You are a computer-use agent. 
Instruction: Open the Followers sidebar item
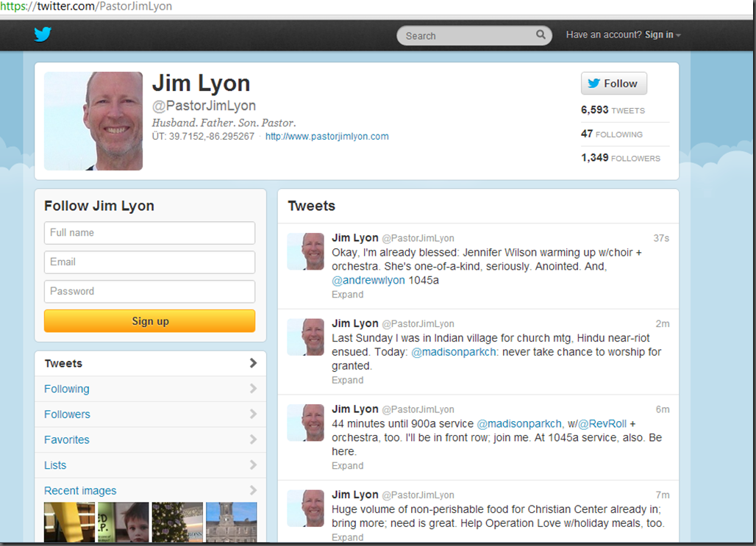151,414
